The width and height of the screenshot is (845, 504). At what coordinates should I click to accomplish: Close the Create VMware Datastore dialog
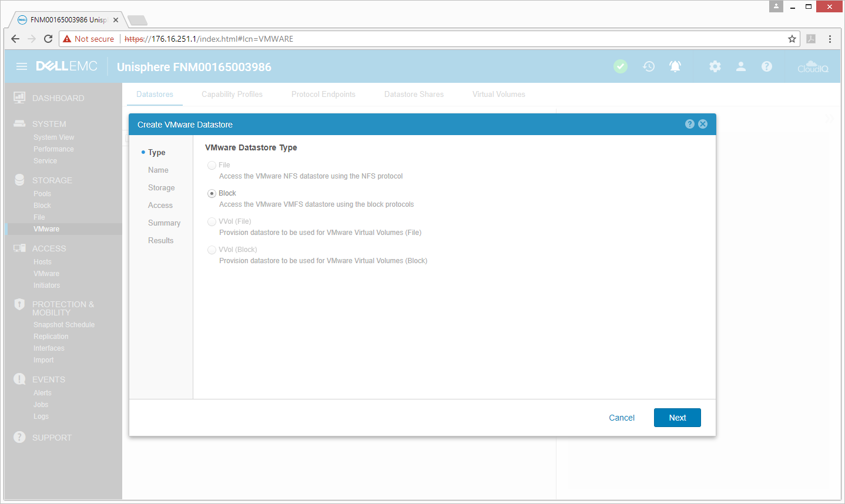point(703,124)
